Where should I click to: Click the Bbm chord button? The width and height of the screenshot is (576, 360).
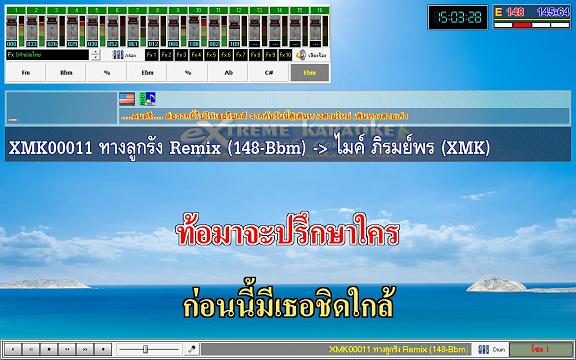tap(66, 73)
